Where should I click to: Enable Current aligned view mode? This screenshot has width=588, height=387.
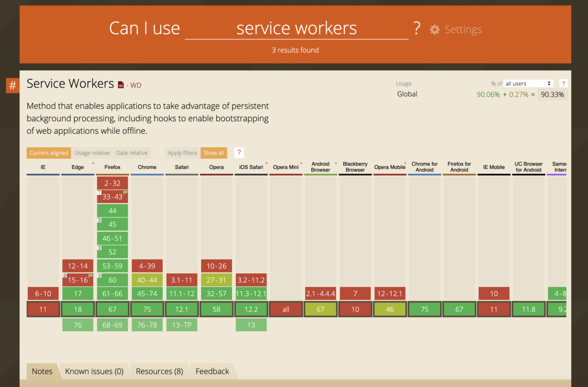49,153
